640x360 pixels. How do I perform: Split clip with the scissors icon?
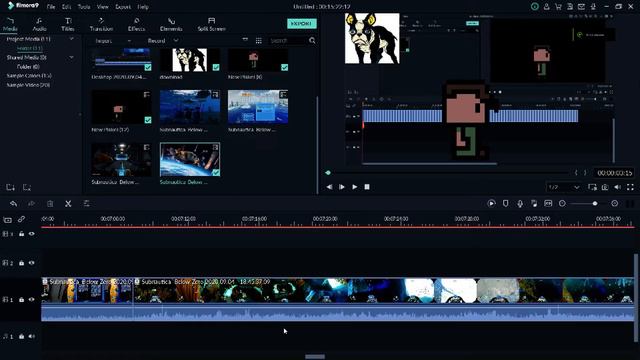click(x=68, y=204)
